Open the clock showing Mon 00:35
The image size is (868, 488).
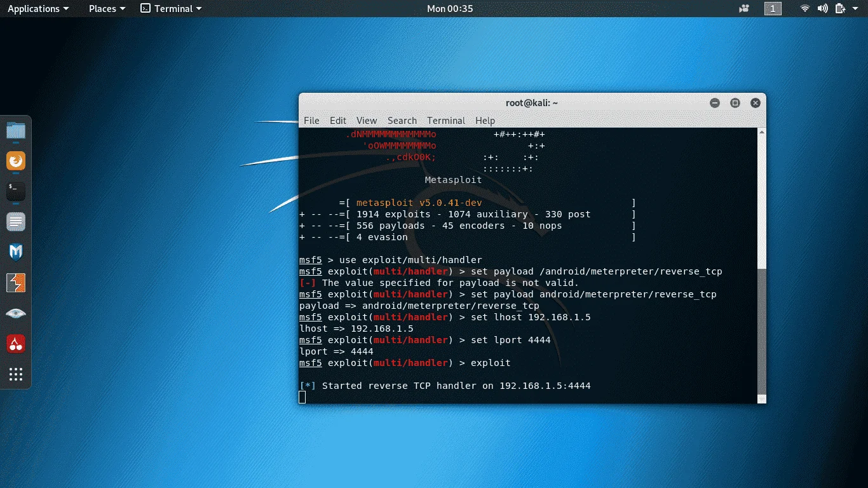[449, 9]
